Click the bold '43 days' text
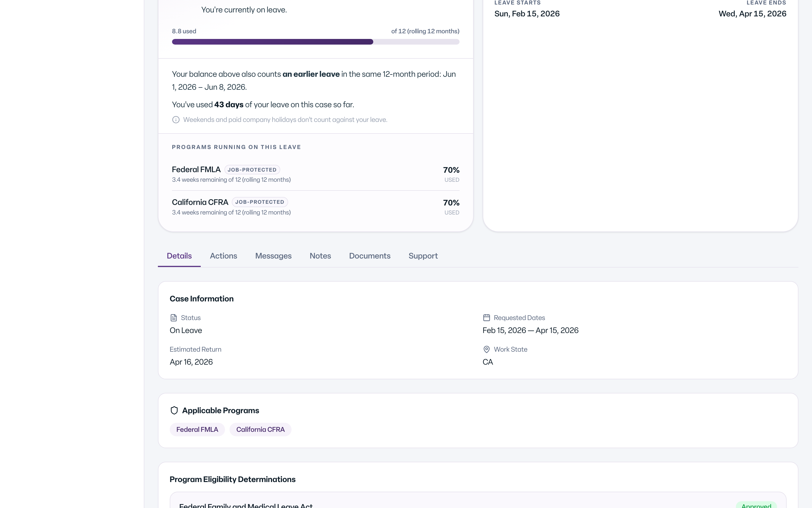This screenshot has height=508, width=812. point(229,104)
